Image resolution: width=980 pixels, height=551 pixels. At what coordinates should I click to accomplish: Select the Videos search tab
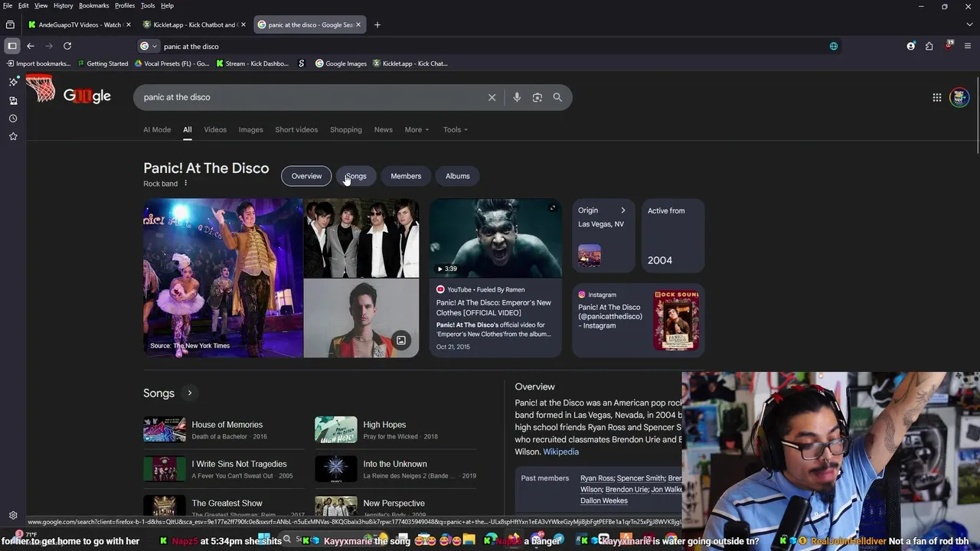pos(215,129)
